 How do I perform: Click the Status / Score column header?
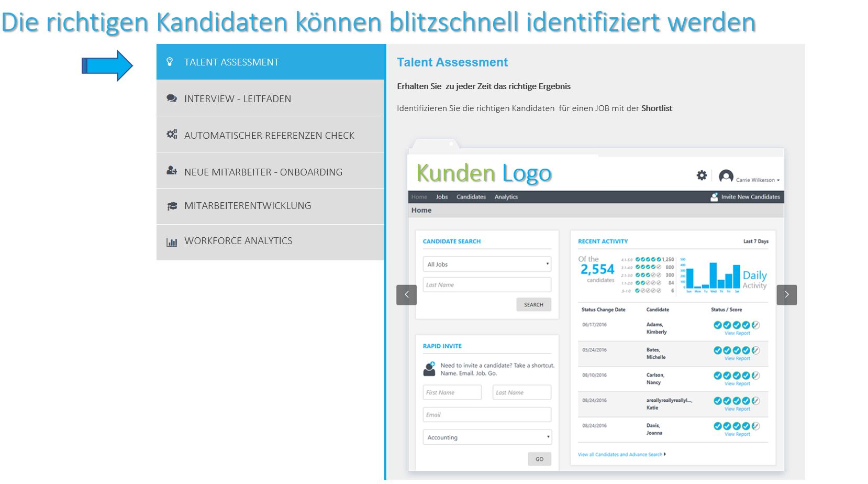(726, 310)
